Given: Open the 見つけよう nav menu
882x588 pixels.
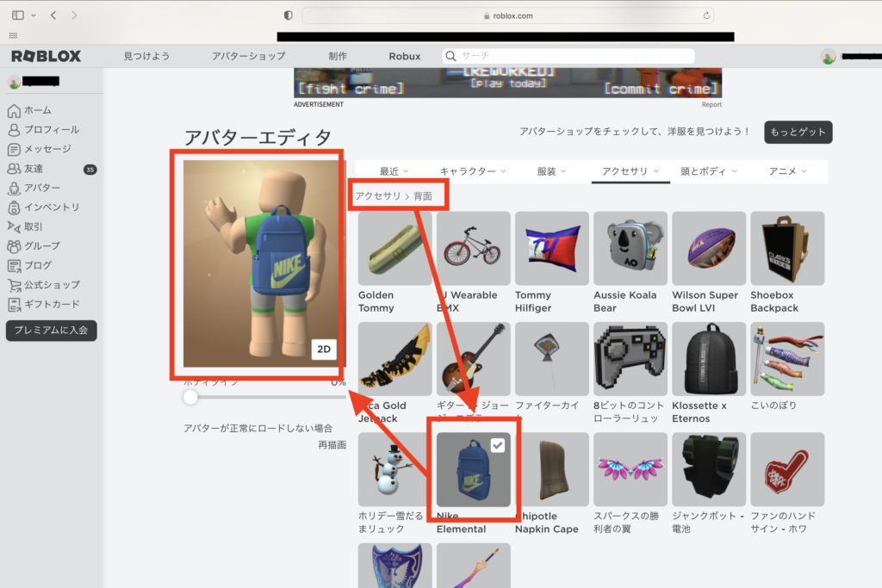Looking at the screenshot, I should (146, 56).
